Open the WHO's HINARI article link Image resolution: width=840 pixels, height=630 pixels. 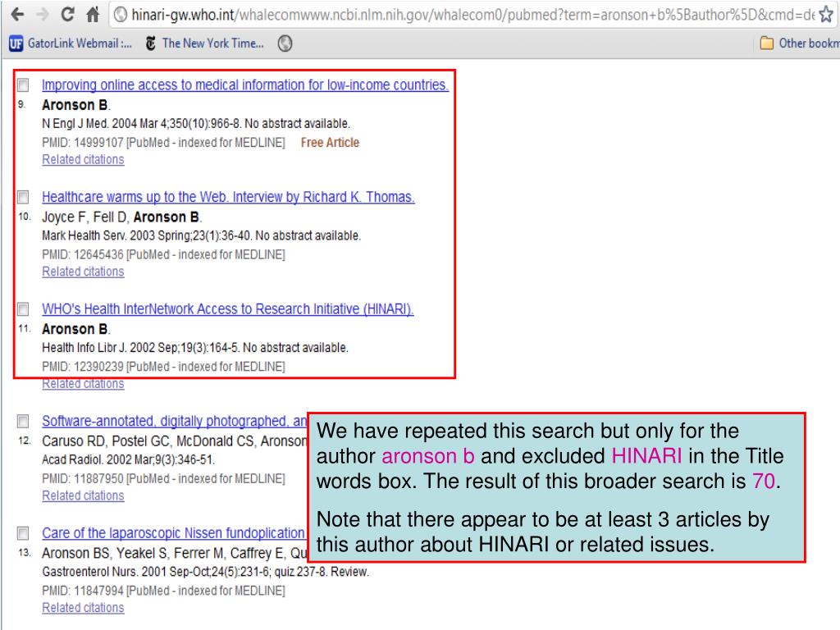click(228, 309)
